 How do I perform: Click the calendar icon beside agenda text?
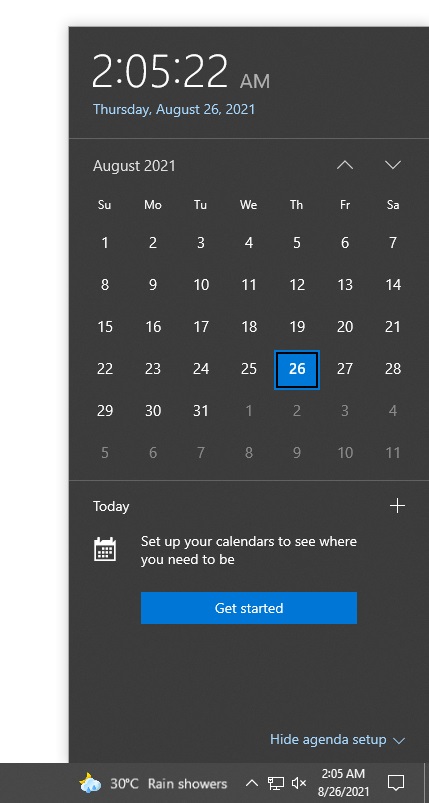(105, 550)
